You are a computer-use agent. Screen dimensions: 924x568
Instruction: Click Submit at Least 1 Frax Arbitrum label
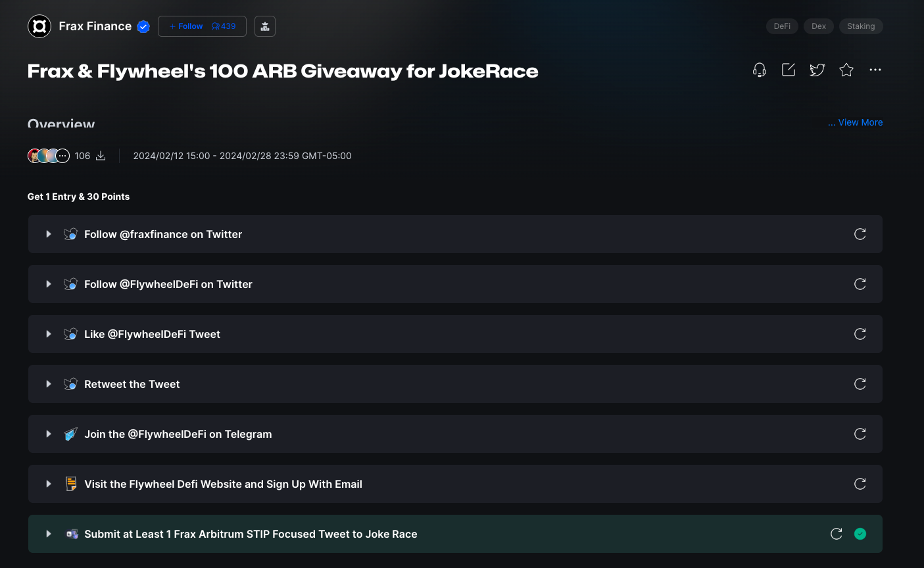coord(251,534)
